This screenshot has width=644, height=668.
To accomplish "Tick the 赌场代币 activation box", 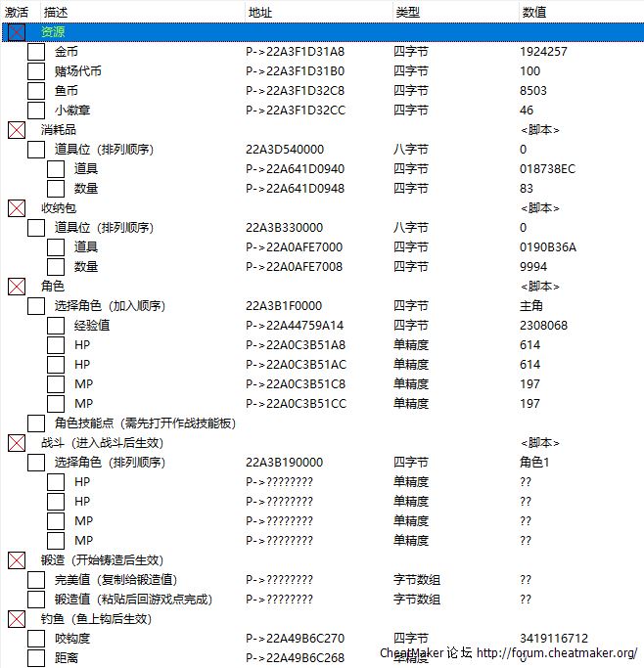I will pyautogui.click(x=36, y=71).
